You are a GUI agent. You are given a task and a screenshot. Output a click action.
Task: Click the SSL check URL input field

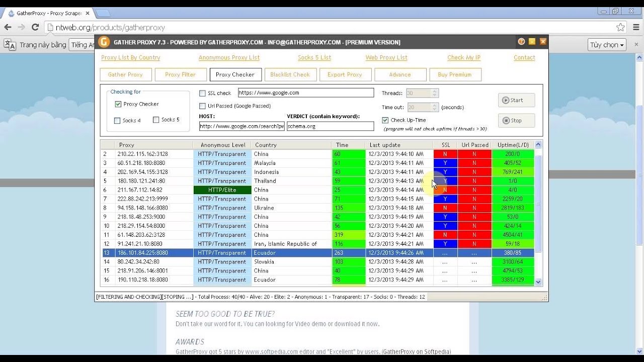click(x=306, y=93)
